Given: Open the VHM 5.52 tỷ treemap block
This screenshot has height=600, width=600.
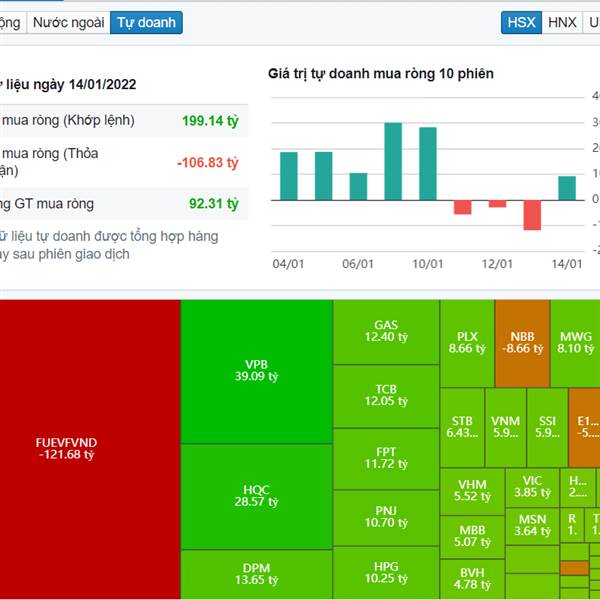Looking at the screenshot, I should point(472,491).
